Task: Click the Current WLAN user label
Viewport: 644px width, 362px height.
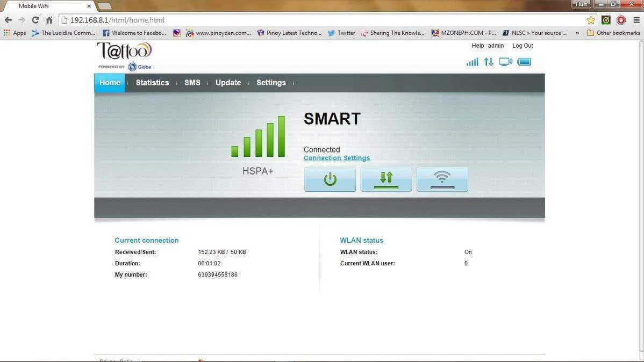Action: (368, 264)
